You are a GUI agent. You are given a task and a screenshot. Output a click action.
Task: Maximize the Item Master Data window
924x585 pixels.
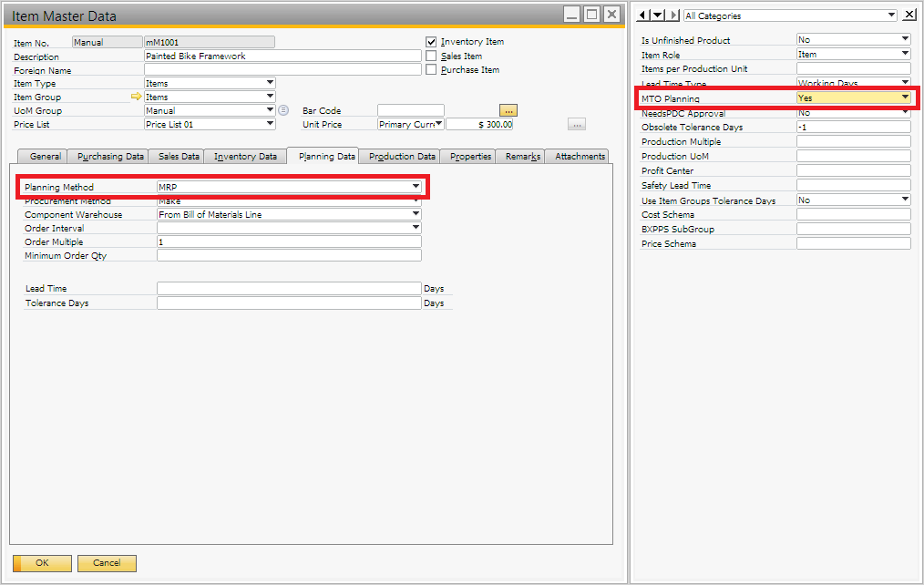[591, 15]
